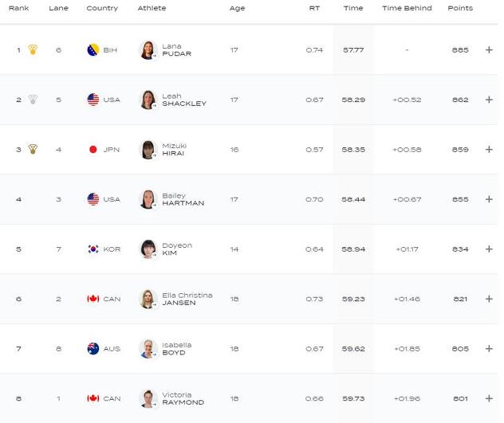Click the gold medal icon for rank 1
Viewport: 504px width, 423px height.
tap(33, 49)
